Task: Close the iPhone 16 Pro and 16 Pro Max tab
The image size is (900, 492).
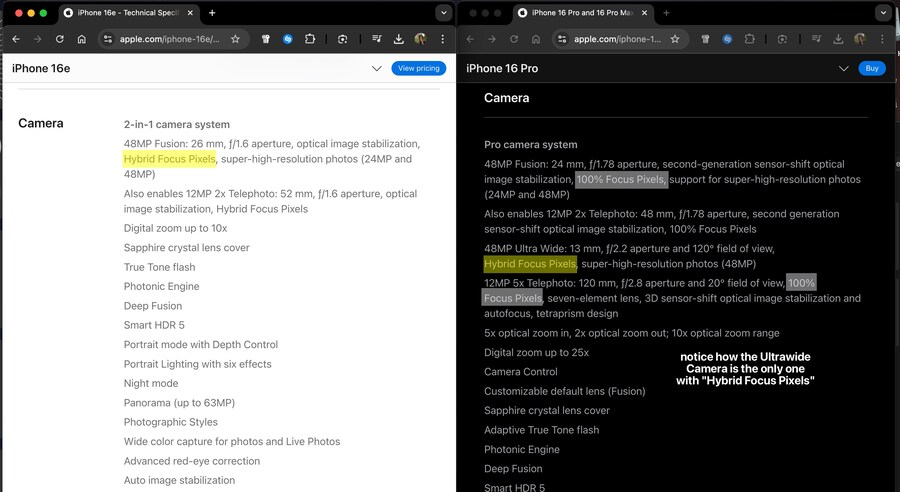Action: click(645, 13)
